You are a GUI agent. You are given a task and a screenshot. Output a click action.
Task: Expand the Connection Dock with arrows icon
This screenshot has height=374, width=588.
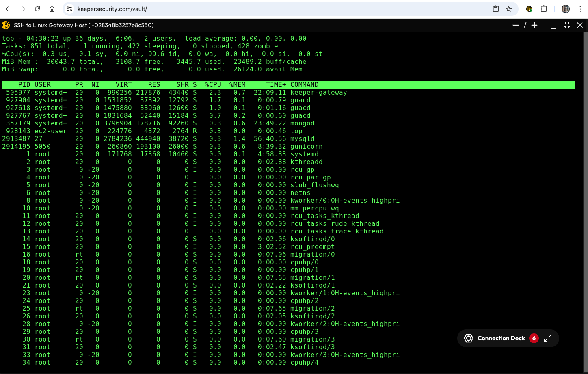548,338
